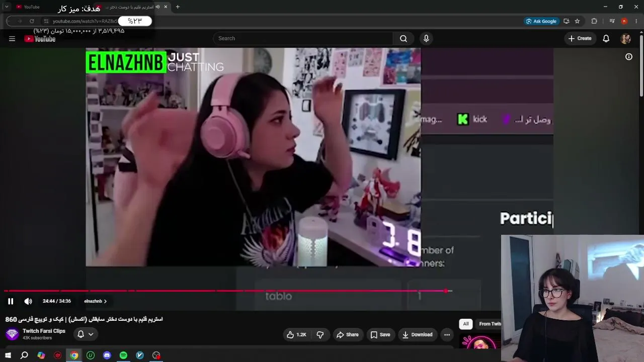Viewport: 644px width, 362px height.
Task: Select the From Twitch filter chip
Action: click(490, 324)
